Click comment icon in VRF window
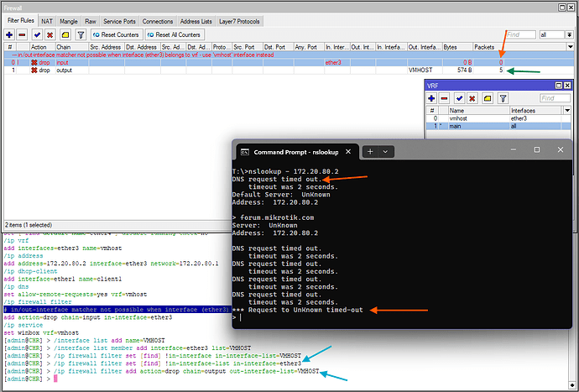 pyautogui.click(x=488, y=98)
